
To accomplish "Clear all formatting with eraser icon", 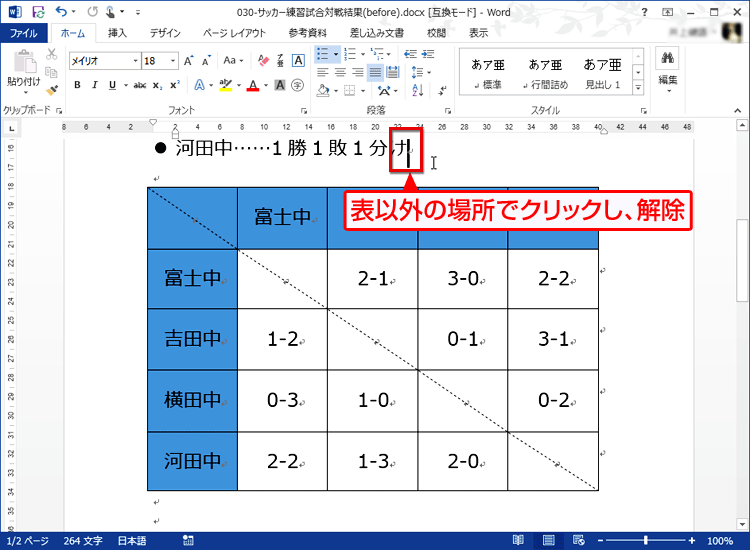I will click(x=263, y=60).
